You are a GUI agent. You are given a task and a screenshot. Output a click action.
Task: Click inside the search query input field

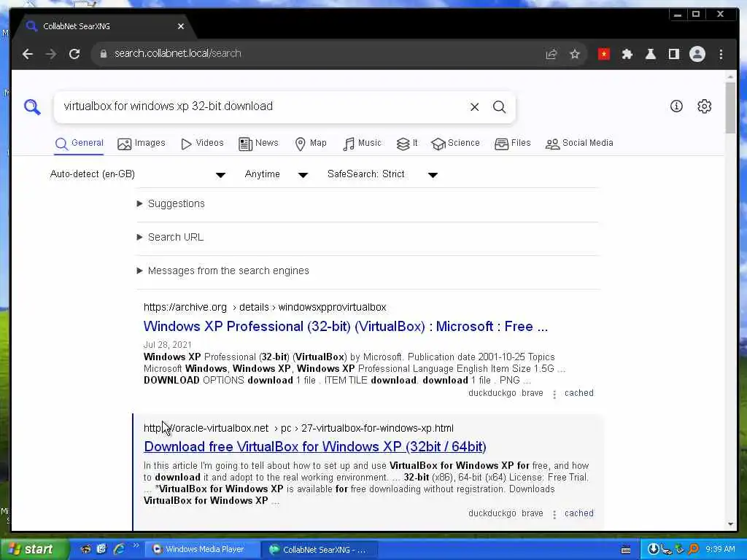tap(262, 106)
